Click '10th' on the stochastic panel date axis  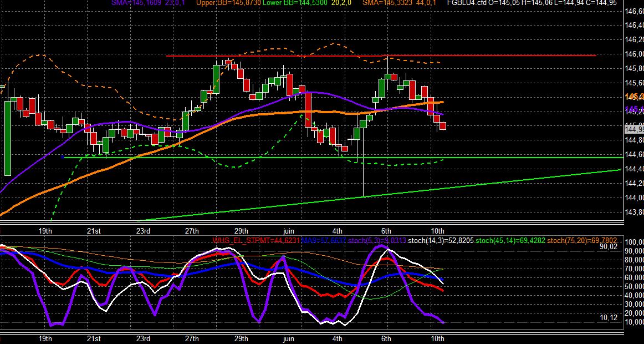pyautogui.click(x=437, y=338)
